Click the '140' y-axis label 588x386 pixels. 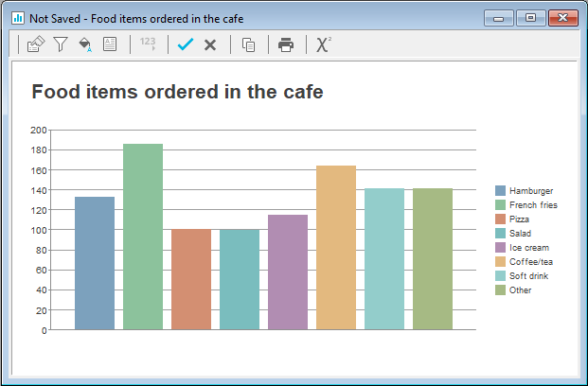coord(38,190)
